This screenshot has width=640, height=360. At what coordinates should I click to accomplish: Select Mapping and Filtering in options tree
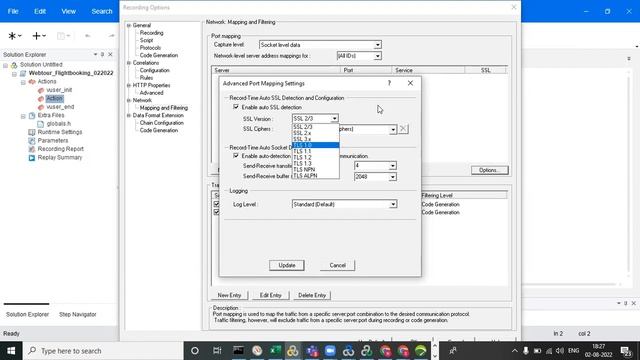[x=164, y=108]
